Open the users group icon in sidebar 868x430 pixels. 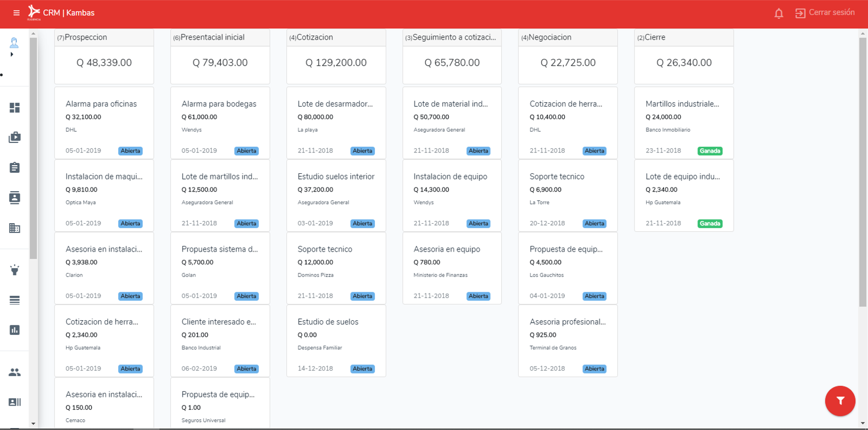click(x=15, y=373)
